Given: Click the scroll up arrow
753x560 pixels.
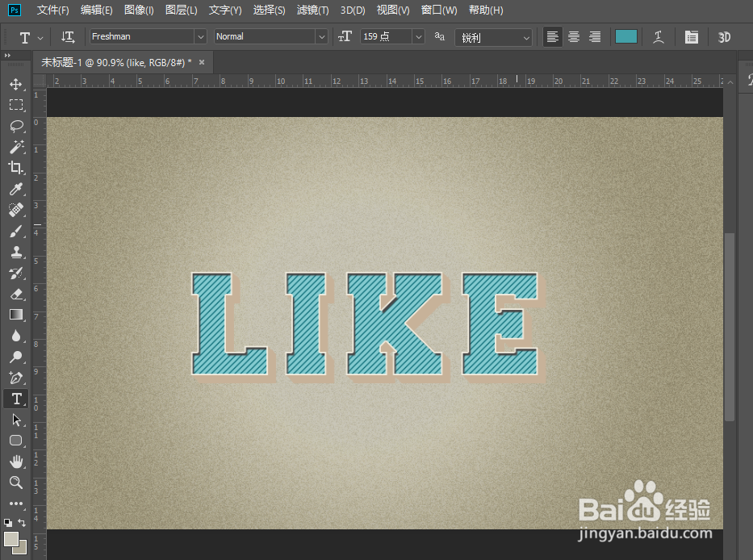Looking at the screenshot, I should pyautogui.click(x=730, y=82).
